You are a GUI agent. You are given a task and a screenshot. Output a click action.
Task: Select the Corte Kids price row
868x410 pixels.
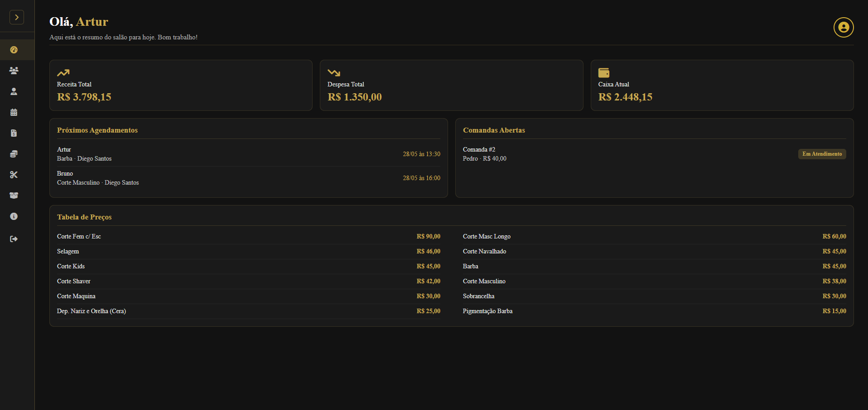[x=249, y=266]
